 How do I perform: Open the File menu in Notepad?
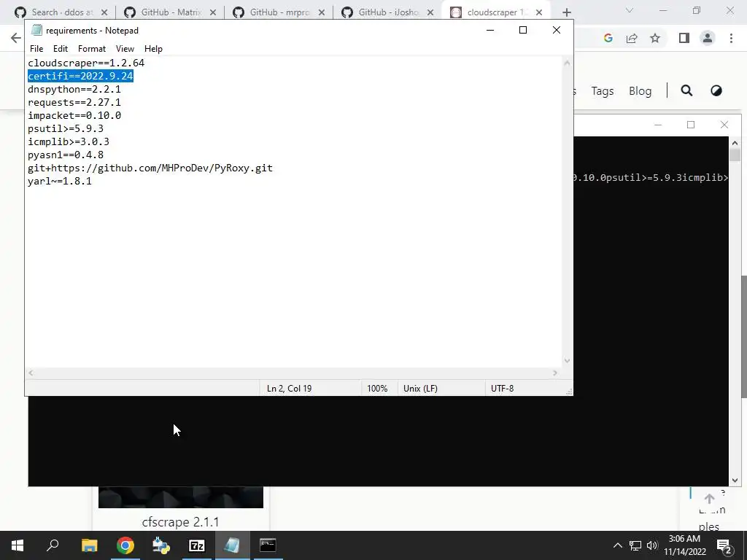point(36,49)
